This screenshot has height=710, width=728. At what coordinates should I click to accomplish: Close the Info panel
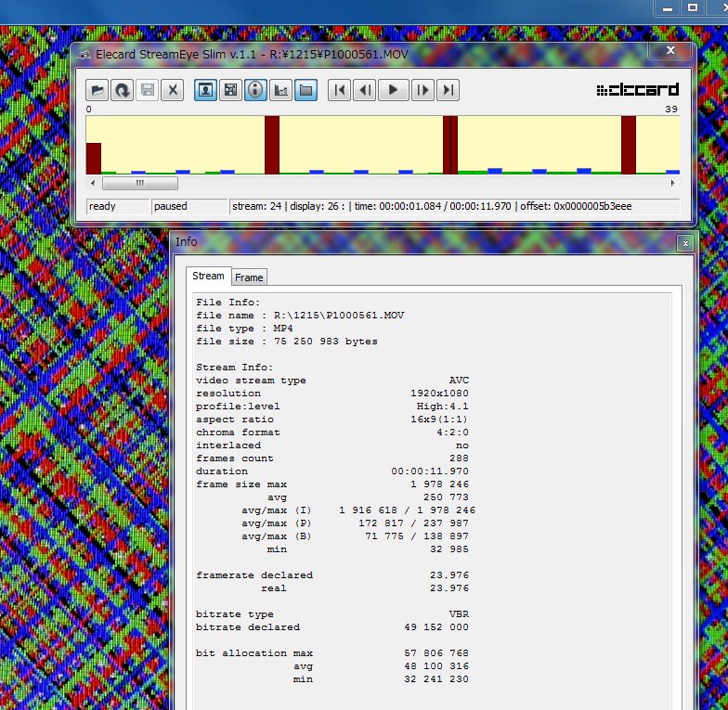[684, 243]
